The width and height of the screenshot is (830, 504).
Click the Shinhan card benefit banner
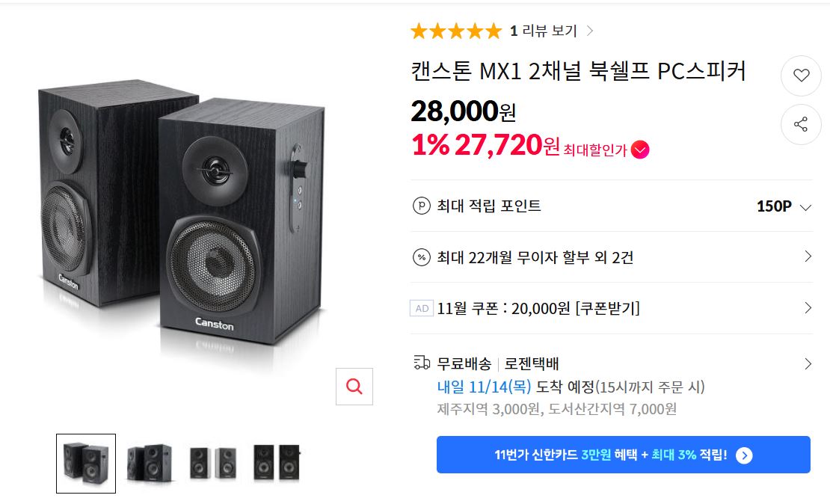click(623, 455)
